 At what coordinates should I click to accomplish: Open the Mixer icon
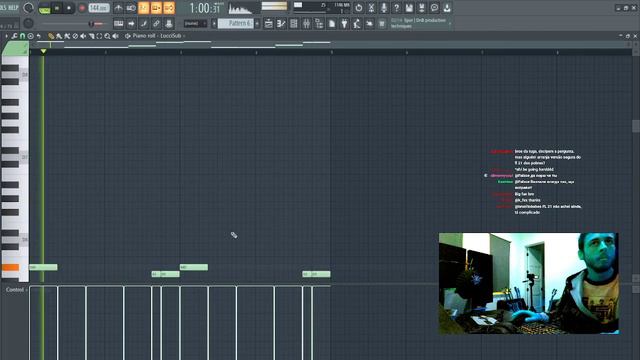point(307,24)
